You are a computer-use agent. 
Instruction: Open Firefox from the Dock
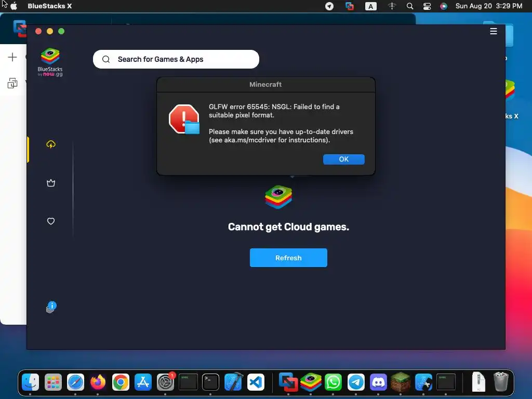pos(98,382)
